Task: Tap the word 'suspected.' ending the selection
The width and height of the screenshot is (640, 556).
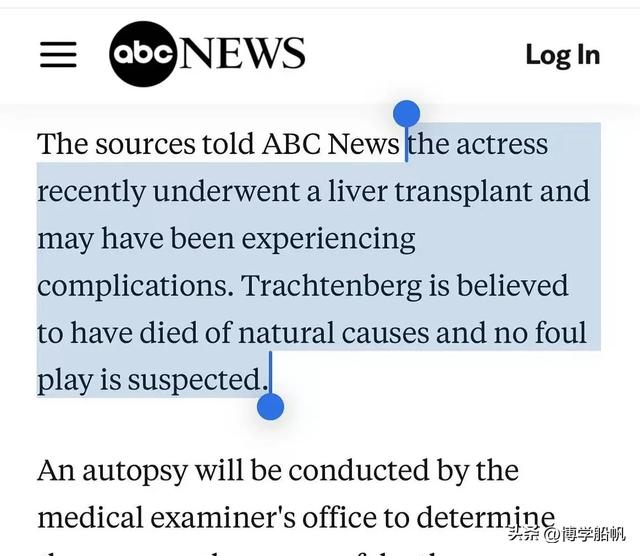Action: point(198,381)
